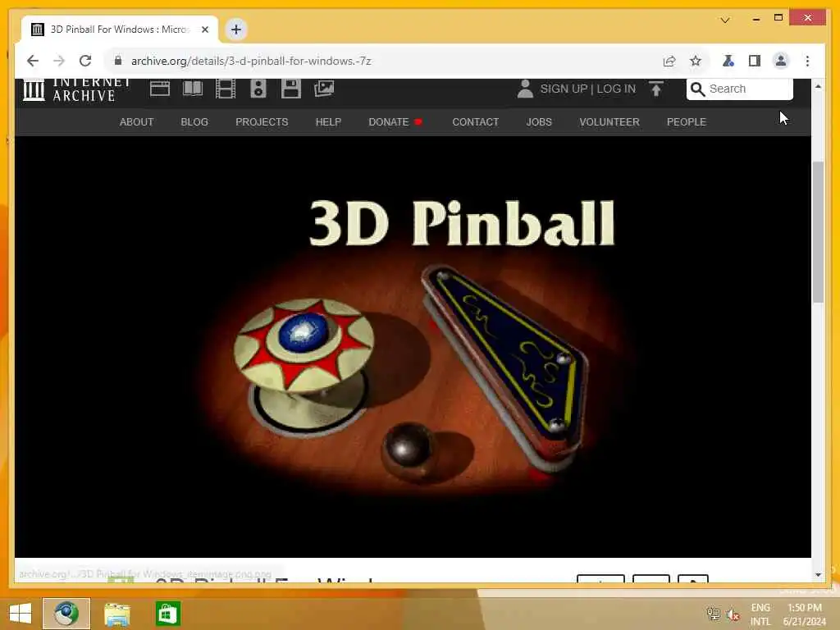Click the user profile silhouette icon
The image size is (840, 630).
(525, 89)
